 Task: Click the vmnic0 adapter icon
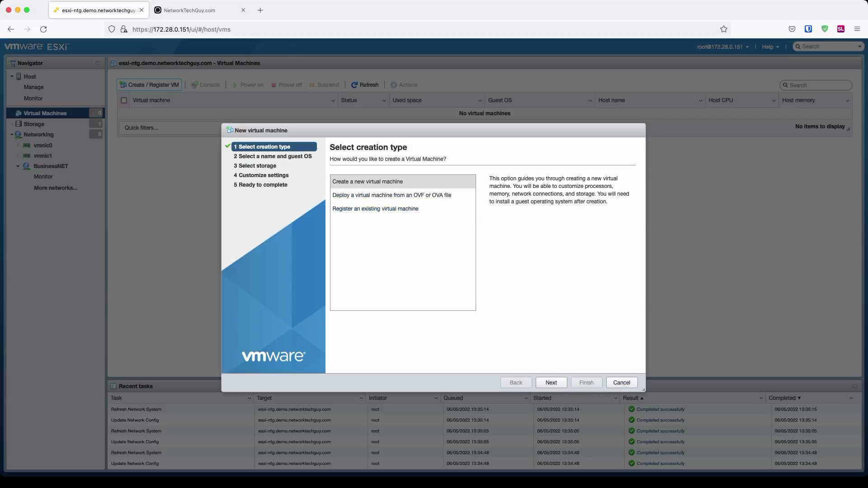click(27, 145)
